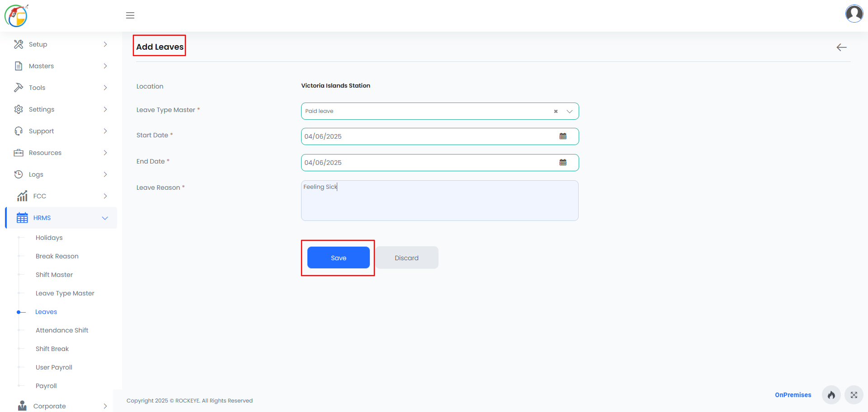The image size is (868, 412).
Task: Click the ROCKEYE logo icon
Action: pos(16,16)
